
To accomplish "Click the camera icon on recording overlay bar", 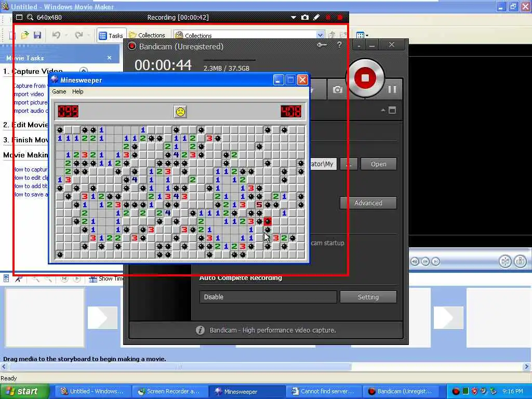I will (x=304, y=17).
